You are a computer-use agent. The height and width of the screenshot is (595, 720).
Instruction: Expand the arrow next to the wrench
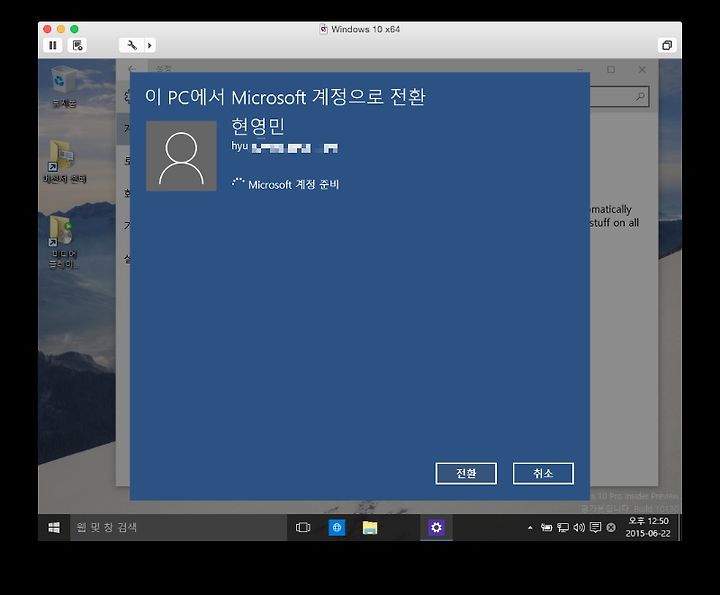point(150,45)
